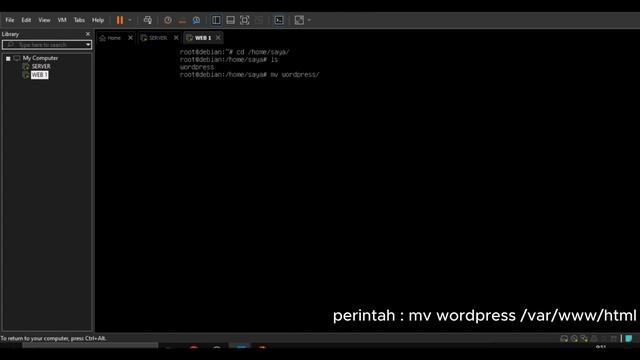Click the hard disk status bar icon
The width and height of the screenshot is (640, 360).
point(564,339)
